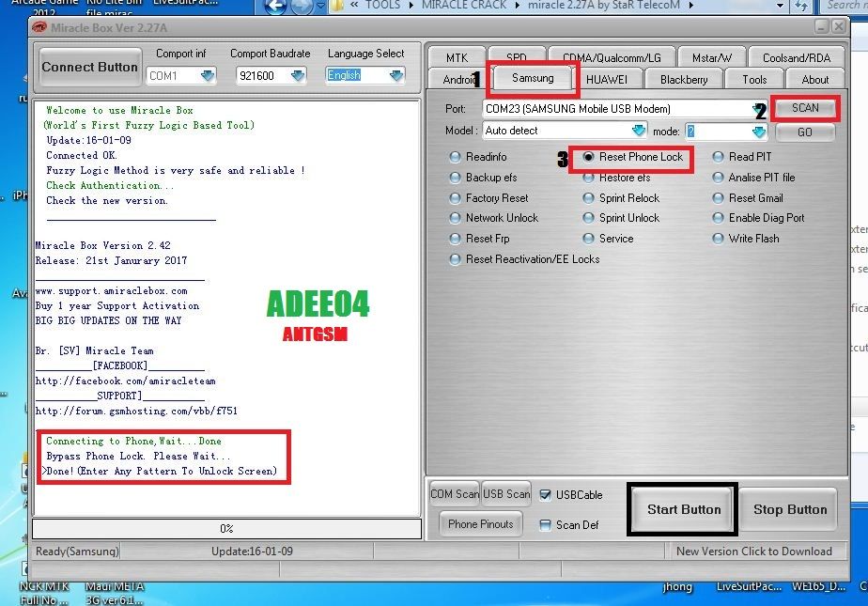Select the Sprint Unlock option
Screen dimensions: 868x606
tap(622, 218)
